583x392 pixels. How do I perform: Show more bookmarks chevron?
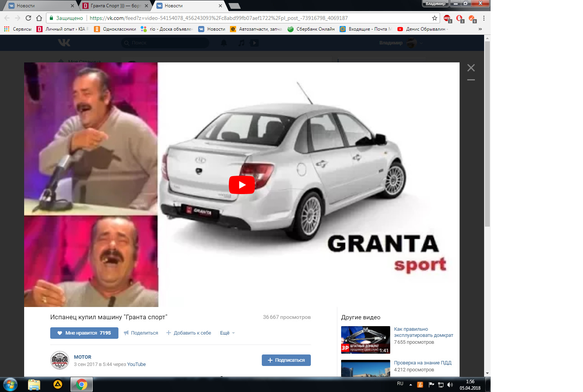point(480,29)
